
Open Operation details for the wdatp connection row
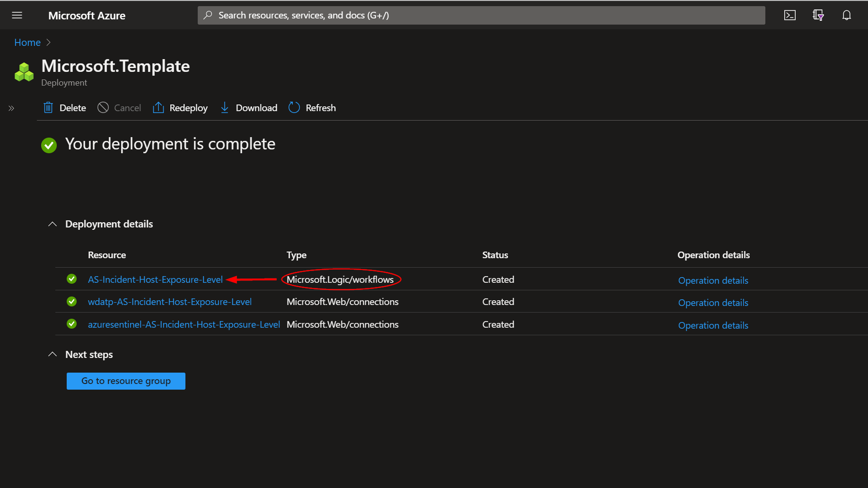[x=713, y=303]
